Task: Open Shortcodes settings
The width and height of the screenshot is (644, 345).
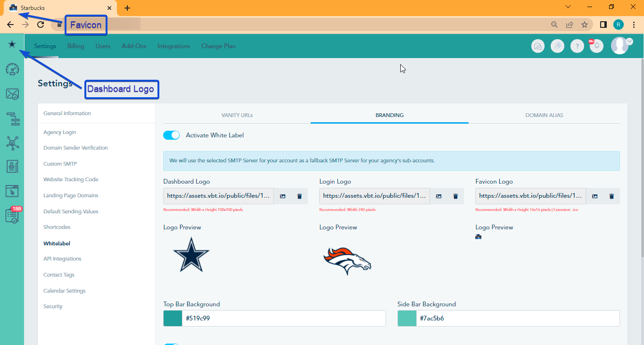Action: [x=57, y=227]
